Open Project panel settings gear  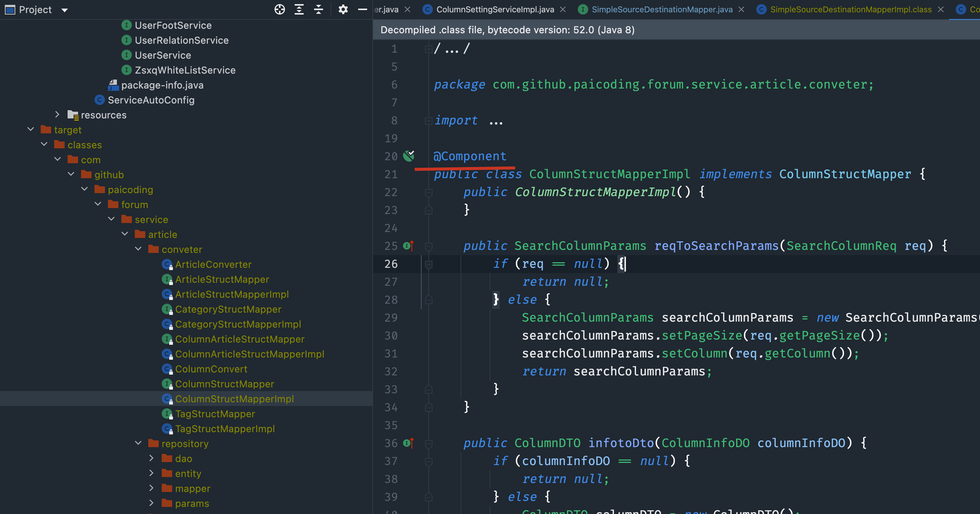tap(343, 9)
